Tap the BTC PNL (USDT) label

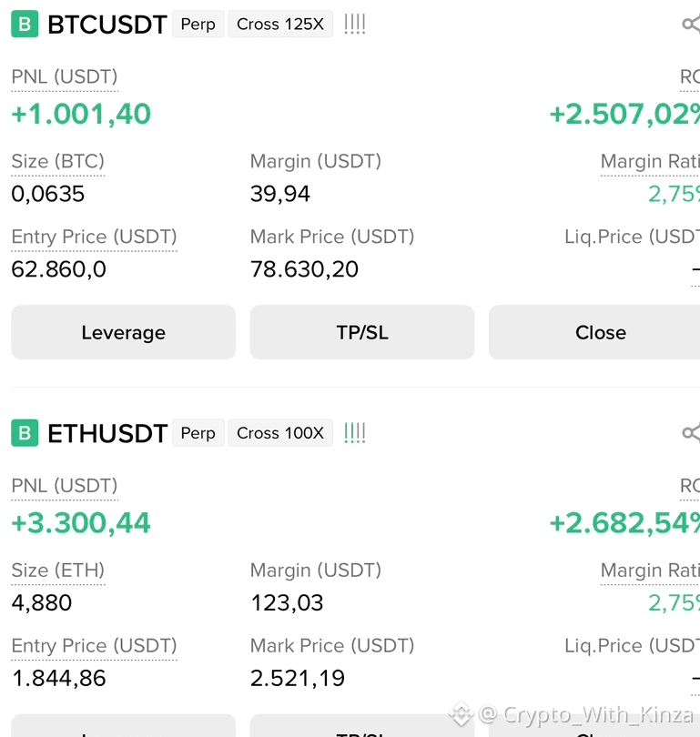(65, 76)
